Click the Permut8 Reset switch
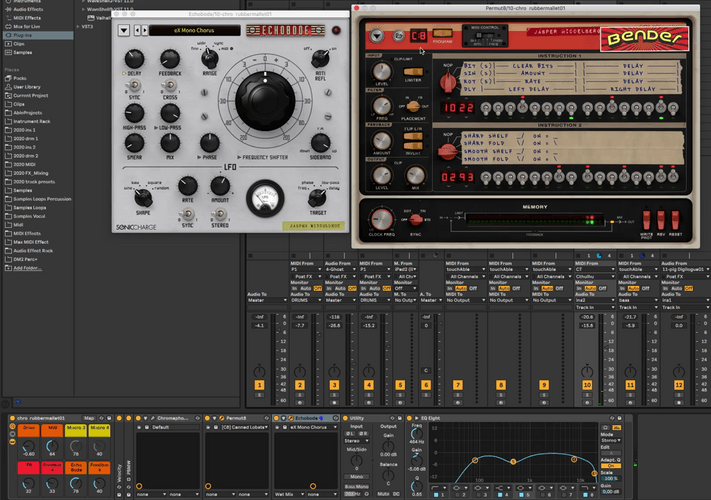Screen dimensions: 711x500 [x=676, y=220]
